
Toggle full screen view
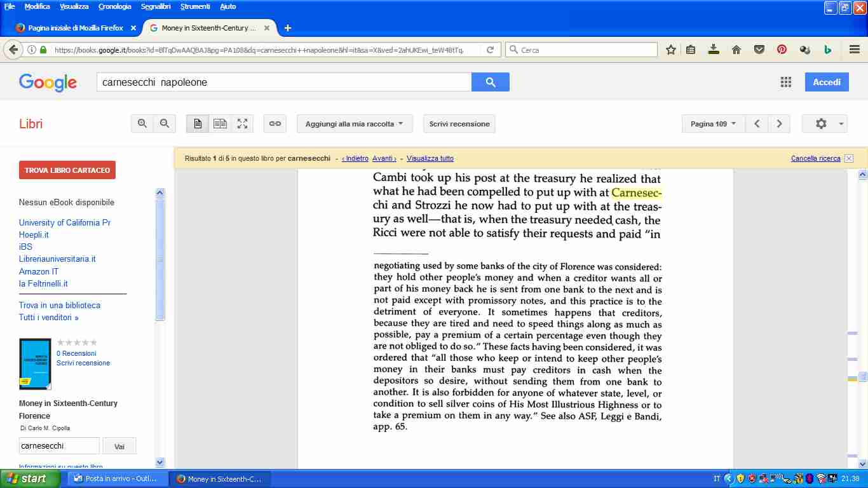point(242,124)
